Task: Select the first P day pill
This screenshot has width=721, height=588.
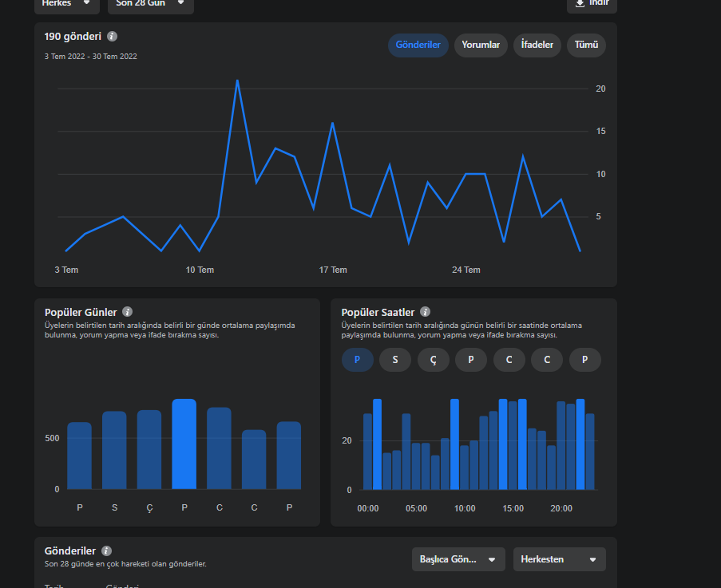Action: (357, 360)
